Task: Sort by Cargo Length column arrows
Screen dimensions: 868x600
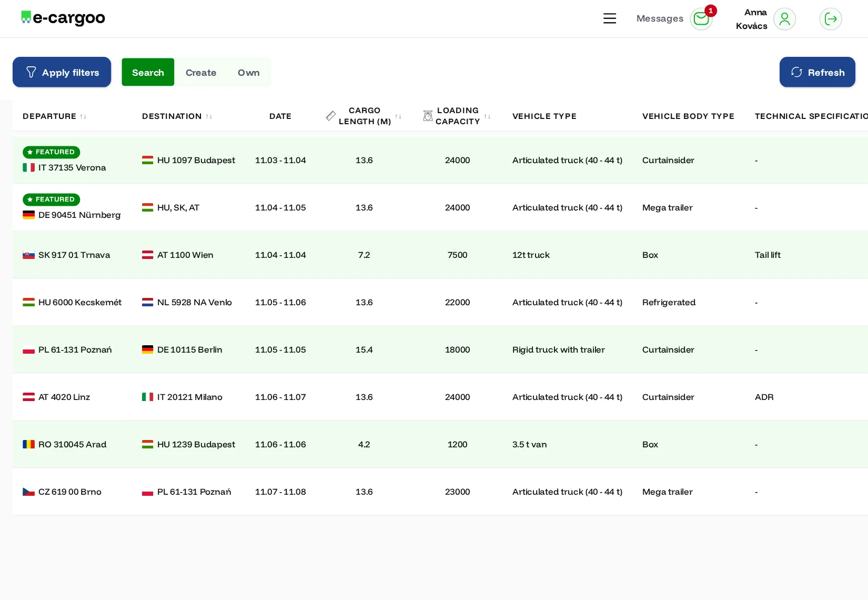Action: click(398, 116)
